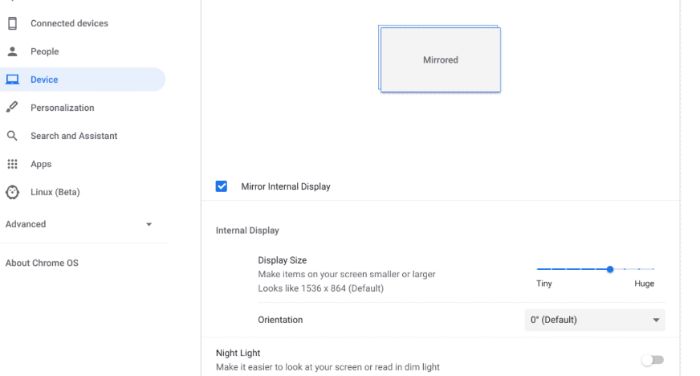Image resolution: width=700 pixels, height=376 pixels.
Task: Select the Device settings section
Action: tap(83, 79)
